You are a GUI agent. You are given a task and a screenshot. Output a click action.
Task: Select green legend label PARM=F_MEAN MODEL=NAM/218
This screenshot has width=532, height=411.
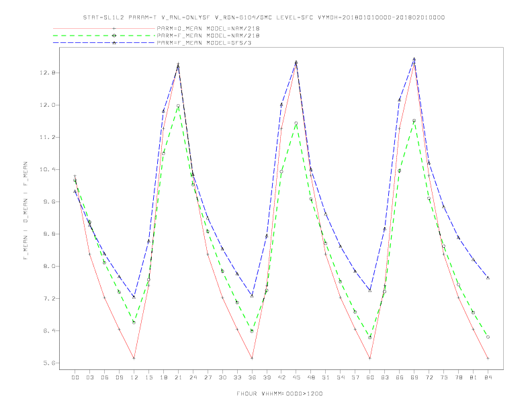coord(208,36)
